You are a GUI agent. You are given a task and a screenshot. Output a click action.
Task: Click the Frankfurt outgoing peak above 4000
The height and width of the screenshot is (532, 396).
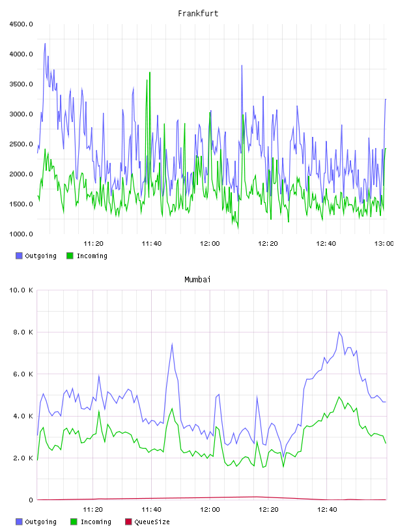click(x=45, y=44)
